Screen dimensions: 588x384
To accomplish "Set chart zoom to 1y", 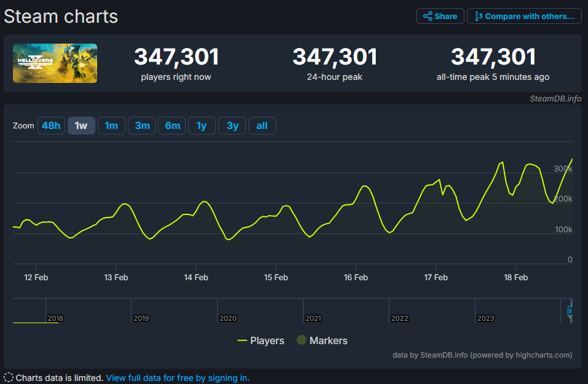I will pyautogui.click(x=202, y=125).
